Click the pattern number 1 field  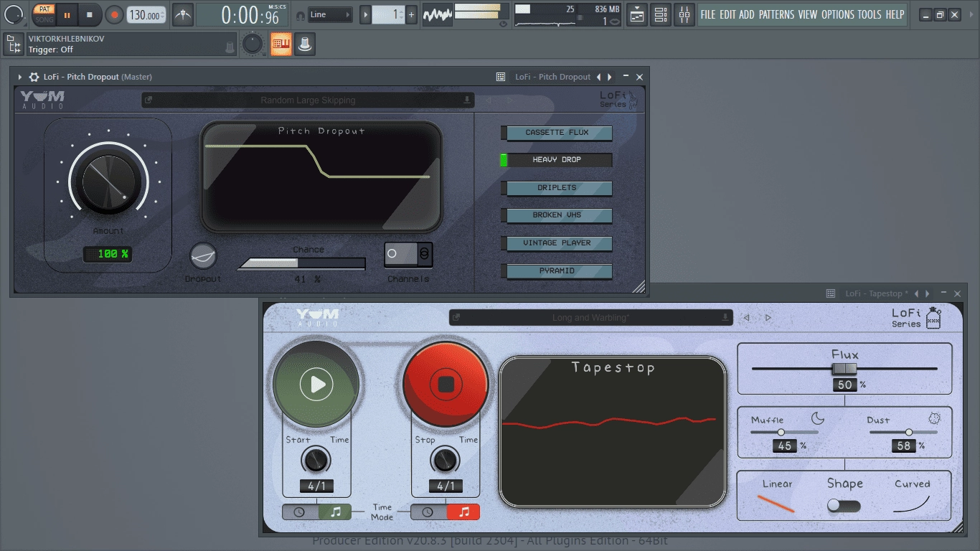click(x=388, y=14)
